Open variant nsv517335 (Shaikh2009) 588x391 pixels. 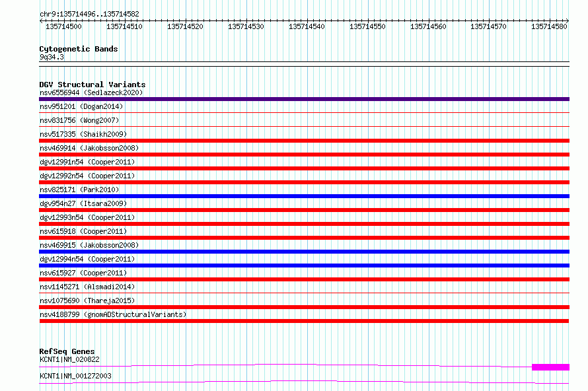coord(83,134)
